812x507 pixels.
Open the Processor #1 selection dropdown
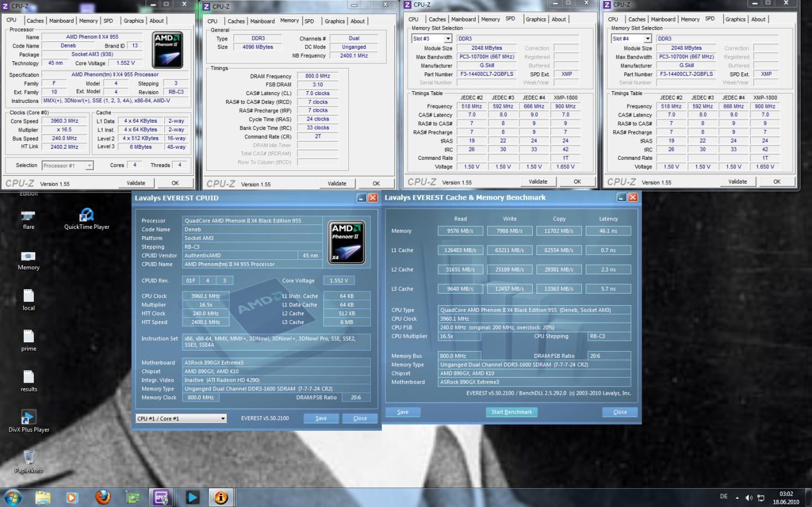[67, 165]
